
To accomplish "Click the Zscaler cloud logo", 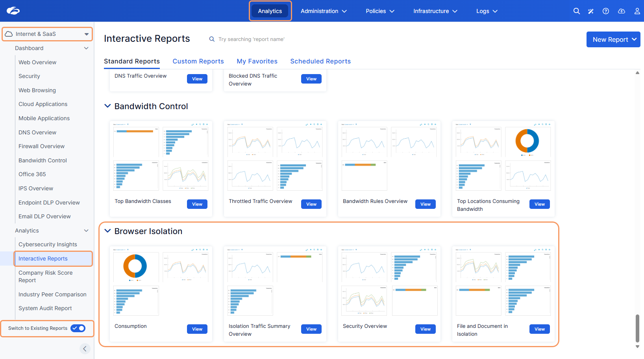I will pyautogui.click(x=13, y=11).
